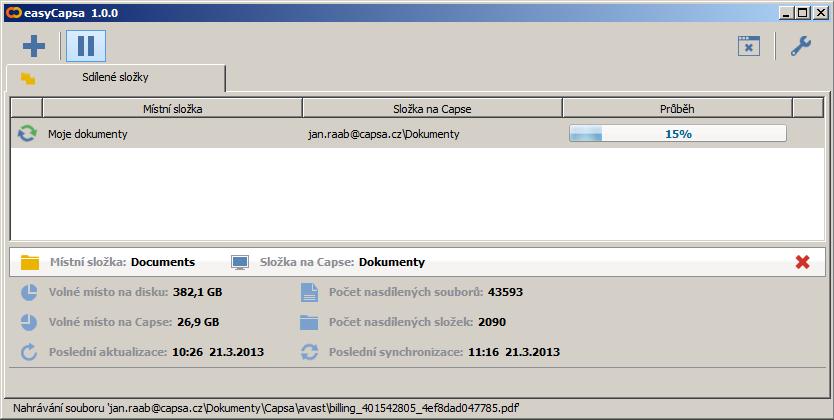Switch to the Sdílené složky tab
834x420 pixels.
coord(116,78)
